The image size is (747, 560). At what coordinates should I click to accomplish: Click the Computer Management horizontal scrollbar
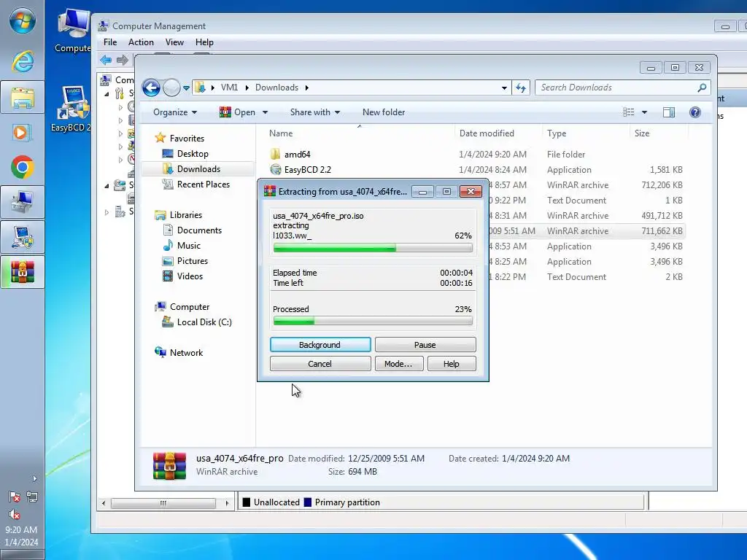pos(163,503)
